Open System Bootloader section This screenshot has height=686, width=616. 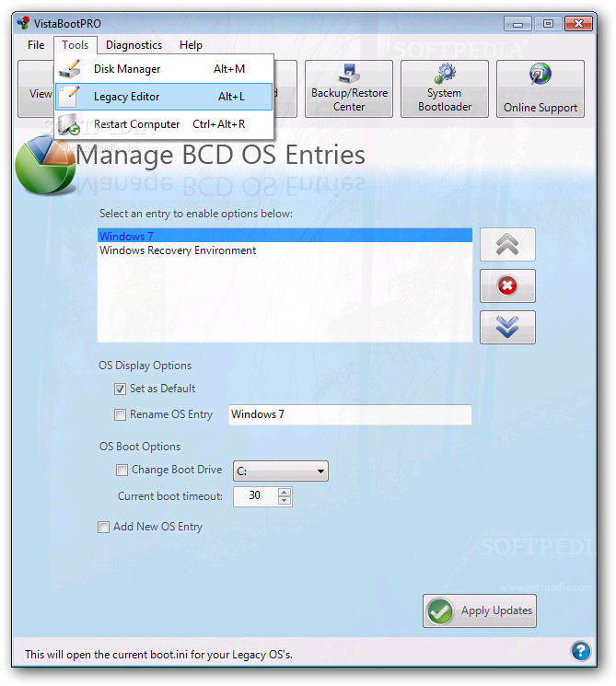445,88
